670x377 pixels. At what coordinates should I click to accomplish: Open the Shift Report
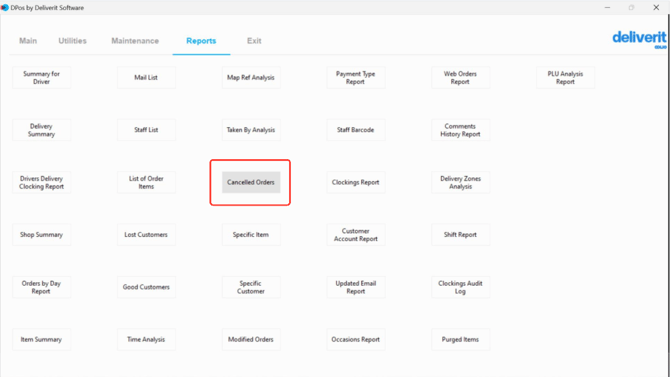point(460,235)
